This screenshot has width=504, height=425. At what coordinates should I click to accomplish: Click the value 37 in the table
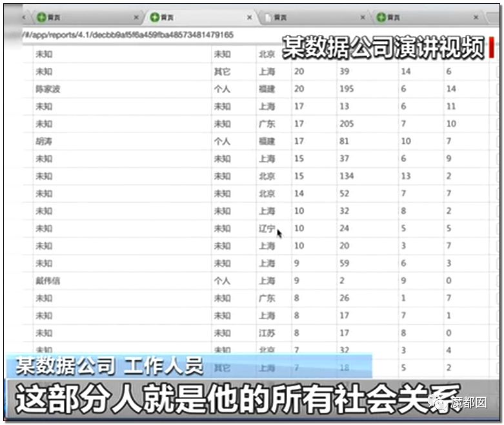click(345, 159)
